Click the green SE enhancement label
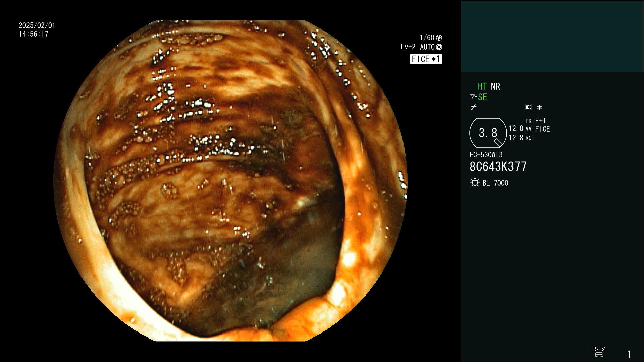Image resolution: width=644 pixels, height=362 pixels. [x=482, y=97]
